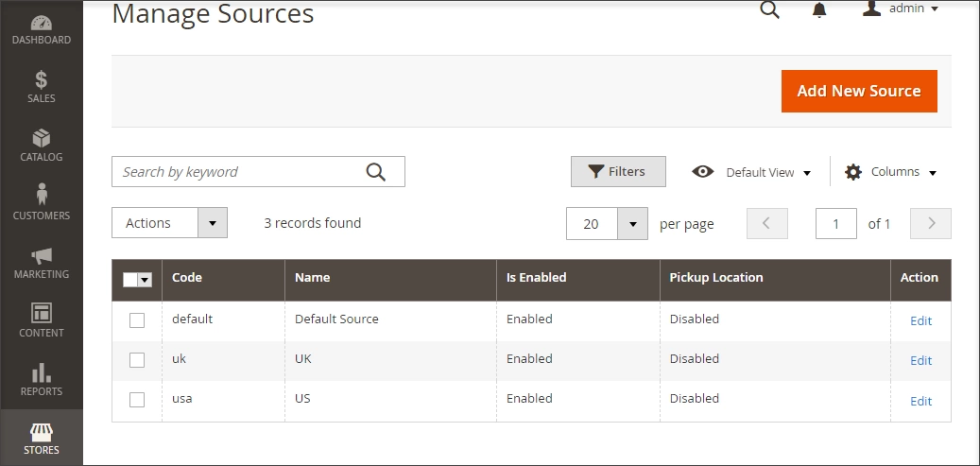Open the Sales sidebar menu
Viewport: 980px width, 466px height.
point(42,86)
